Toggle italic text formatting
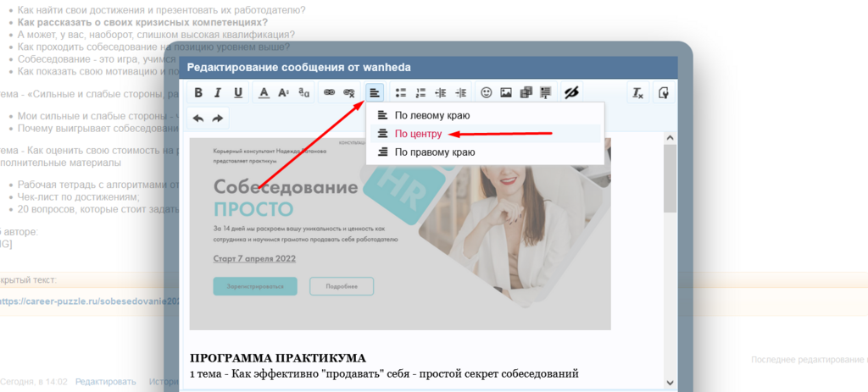This screenshot has width=868, height=392. pos(218,93)
